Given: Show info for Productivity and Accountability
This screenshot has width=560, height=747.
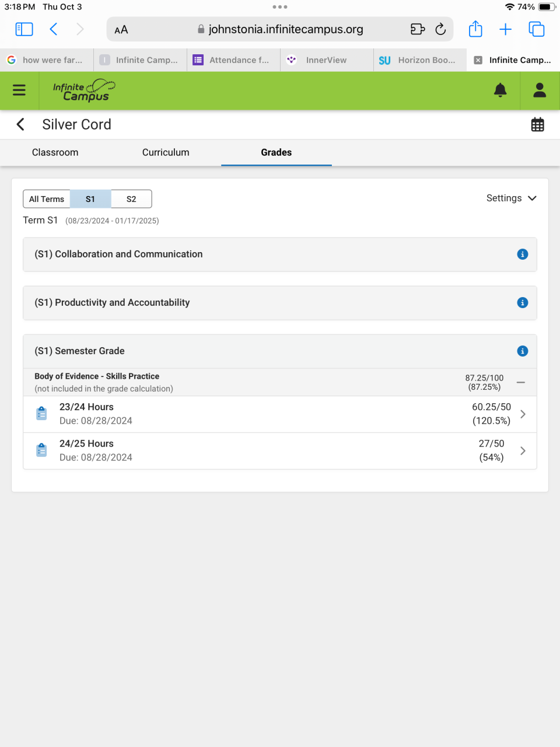Looking at the screenshot, I should [523, 303].
